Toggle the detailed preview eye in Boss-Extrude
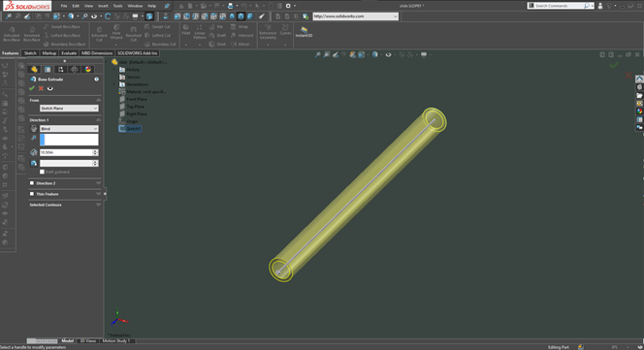Screen dimensions: 644x350 click(x=50, y=88)
